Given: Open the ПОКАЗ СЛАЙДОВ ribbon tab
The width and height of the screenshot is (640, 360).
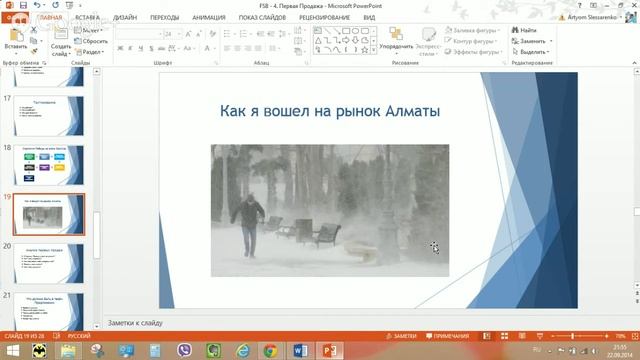Looking at the screenshot, I should [x=262, y=18].
